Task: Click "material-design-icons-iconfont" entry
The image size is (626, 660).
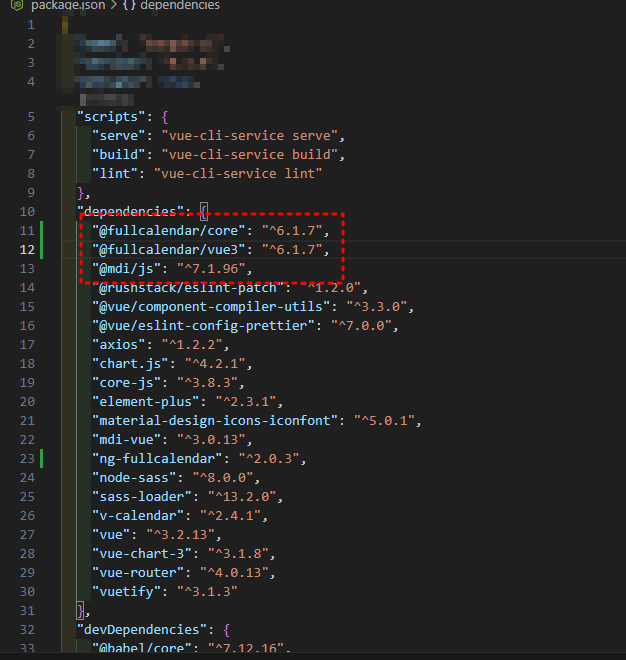Action: pyautogui.click(x=215, y=420)
